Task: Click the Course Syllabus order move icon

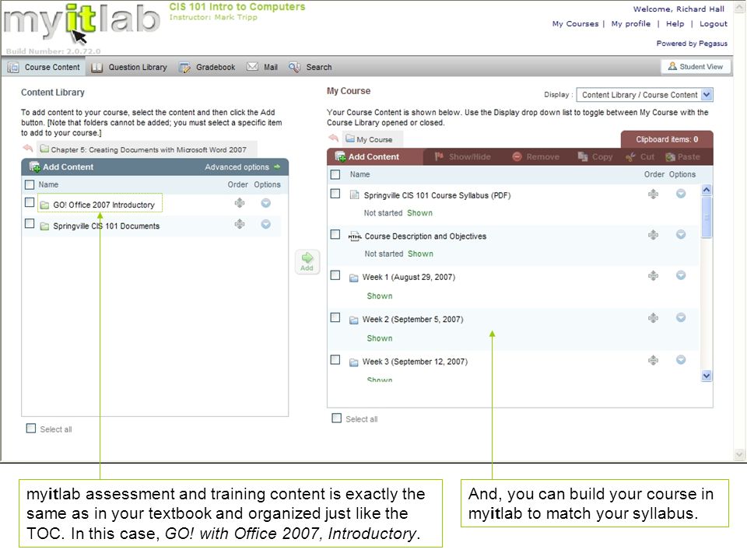Action: [x=653, y=194]
